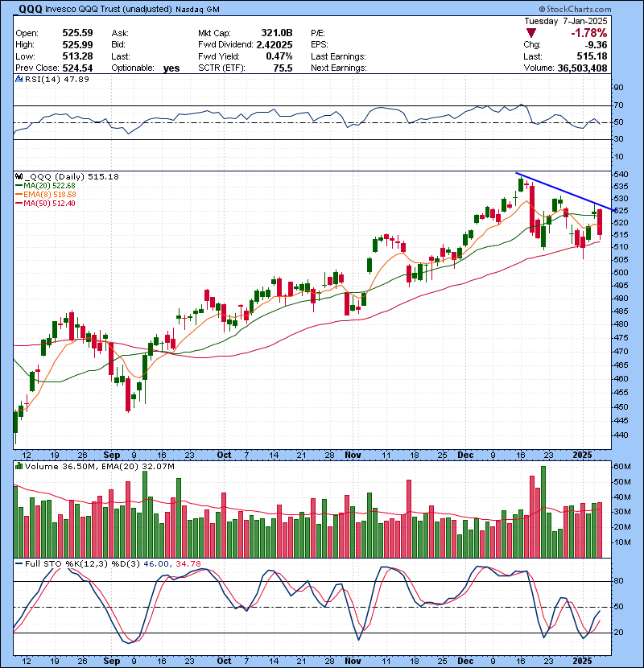This screenshot has width=644, height=668.
Task: Click the Nasdaq GM exchange label
Action: 196,9
